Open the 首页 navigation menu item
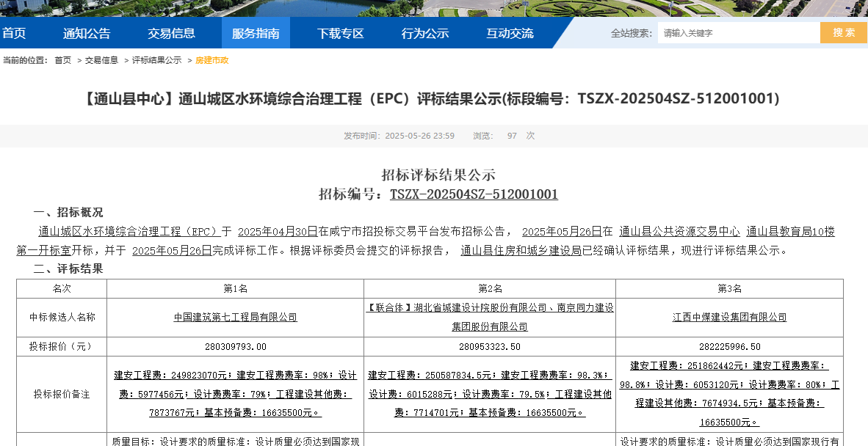 pyautogui.click(x=14, y=33)
